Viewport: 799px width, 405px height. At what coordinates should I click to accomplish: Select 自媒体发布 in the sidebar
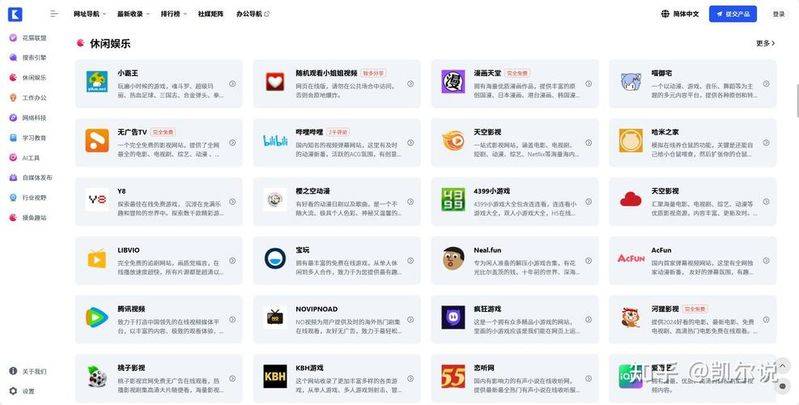pyautogui.click(x=31, y=177)
